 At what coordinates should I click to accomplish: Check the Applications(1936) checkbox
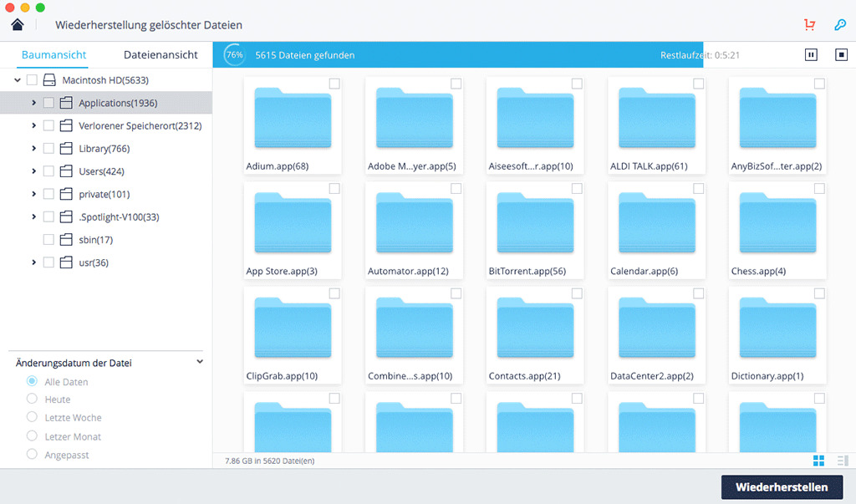(48, 103)
